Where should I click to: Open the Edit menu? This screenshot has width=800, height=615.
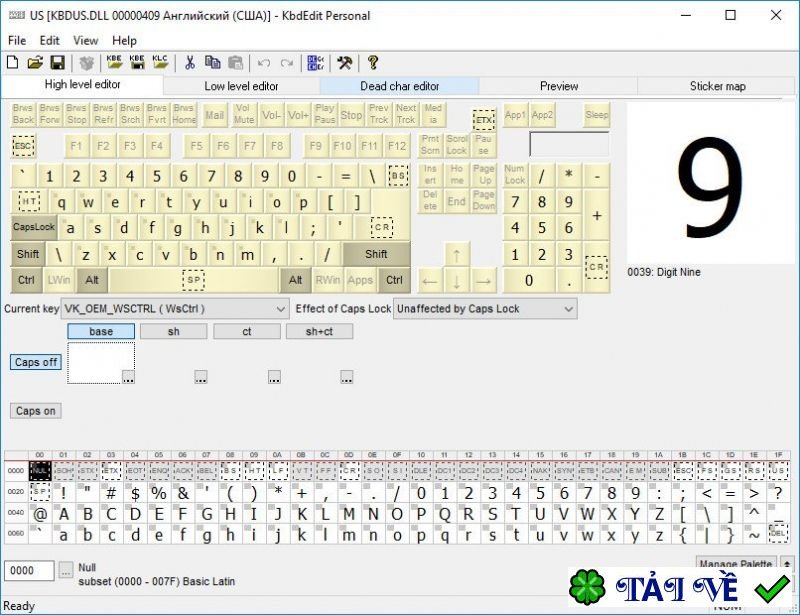click(49, 41)
